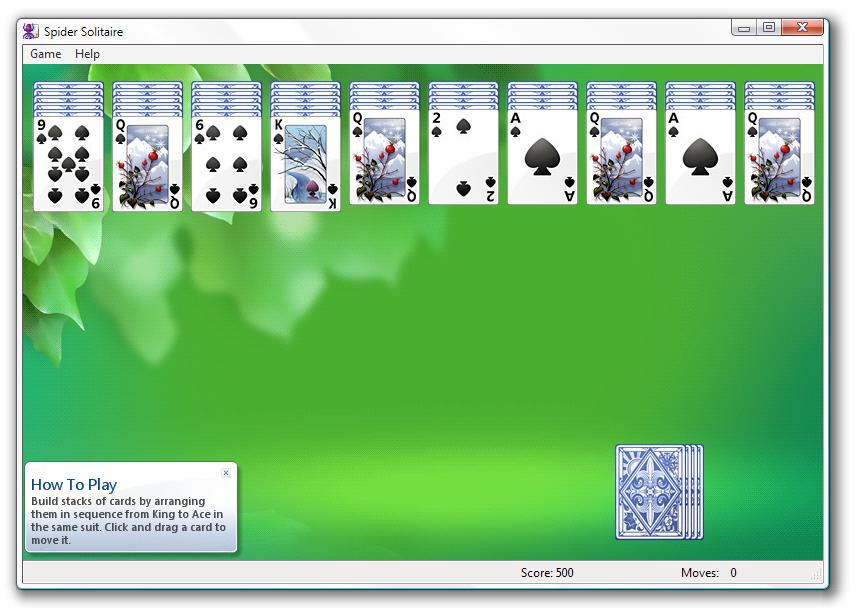Minimize the Spider Solitaire window
Viewport: 857px width, 611px height.
tap(743, 28)
